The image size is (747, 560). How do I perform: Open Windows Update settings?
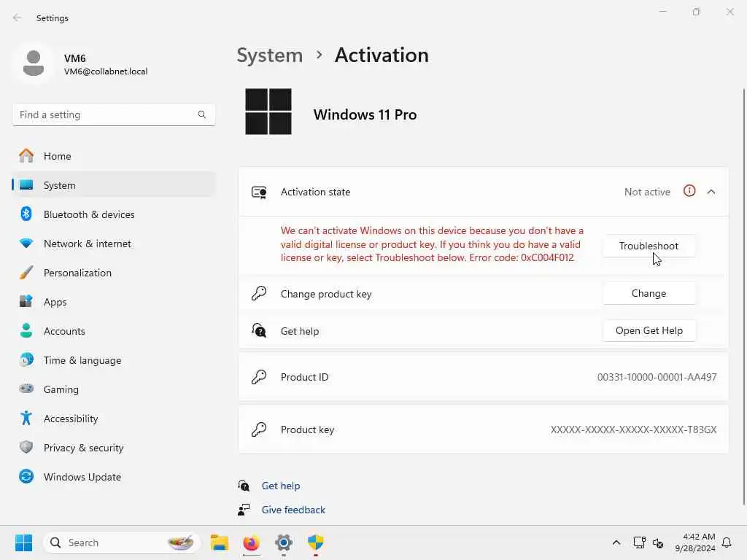click(113, 477)
